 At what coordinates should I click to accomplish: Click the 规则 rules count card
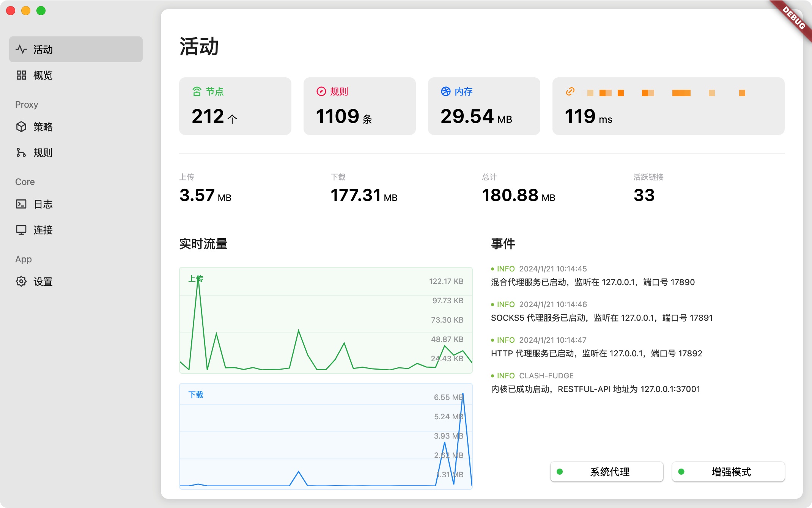(x=359, y=106)
